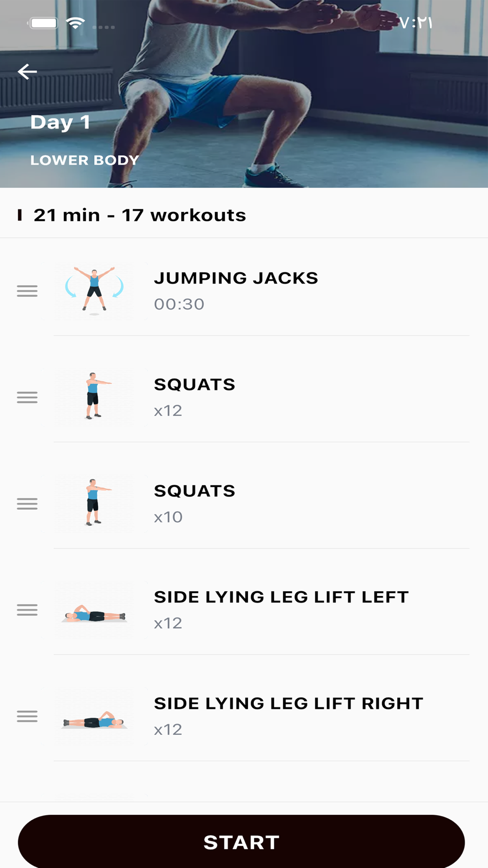Start the Day 1 workout

[241, 842]
